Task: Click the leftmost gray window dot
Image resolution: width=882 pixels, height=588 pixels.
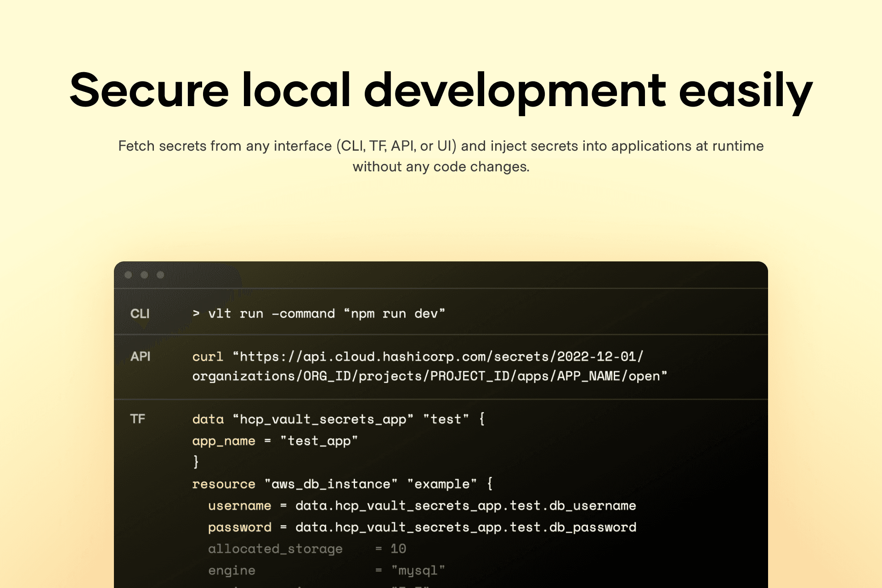Action: 129,275
